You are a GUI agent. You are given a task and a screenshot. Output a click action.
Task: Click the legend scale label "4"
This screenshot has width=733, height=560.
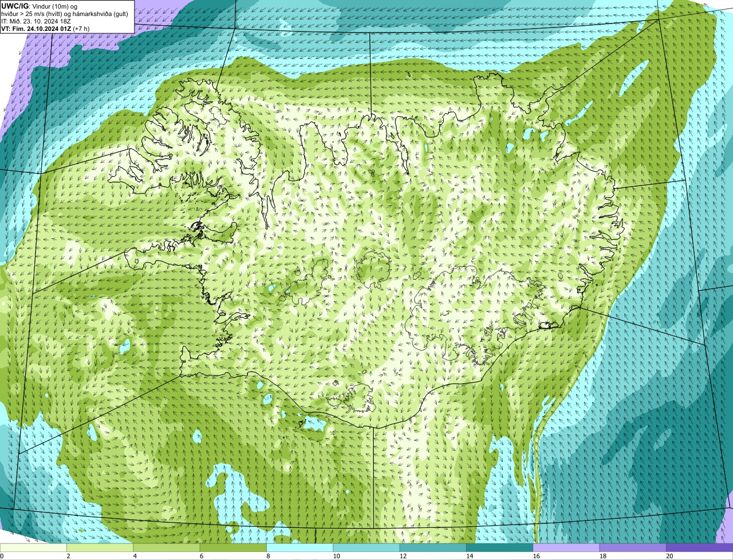click(135, 556)
